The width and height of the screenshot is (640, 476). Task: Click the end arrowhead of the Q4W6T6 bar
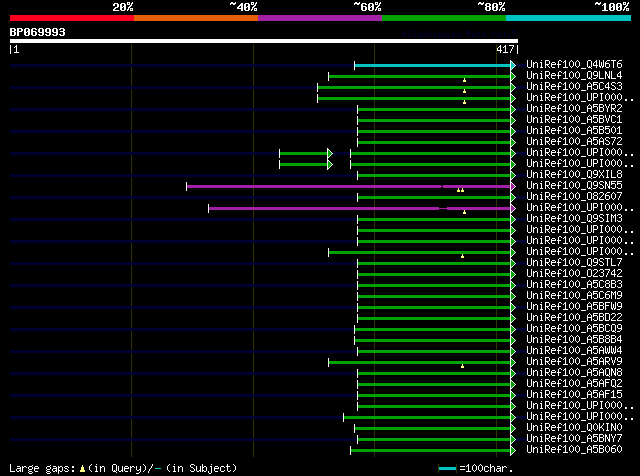pyautogui.click(x=513, y=65)
